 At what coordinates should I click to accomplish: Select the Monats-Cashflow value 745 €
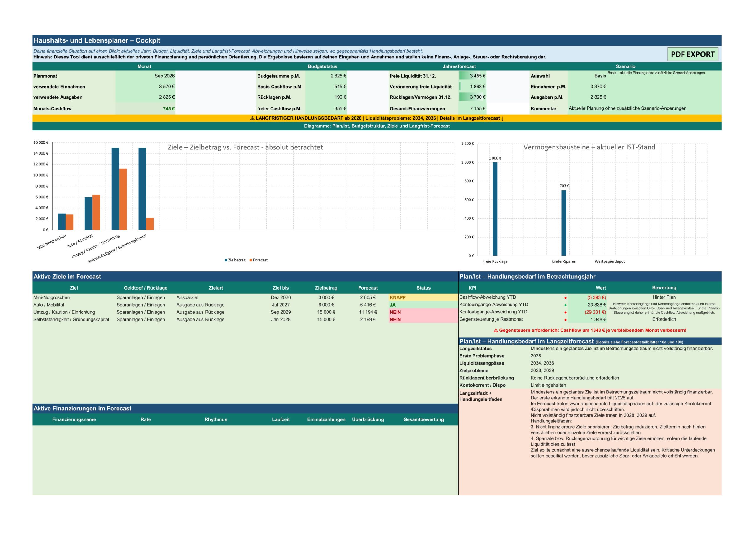[145, 108]
